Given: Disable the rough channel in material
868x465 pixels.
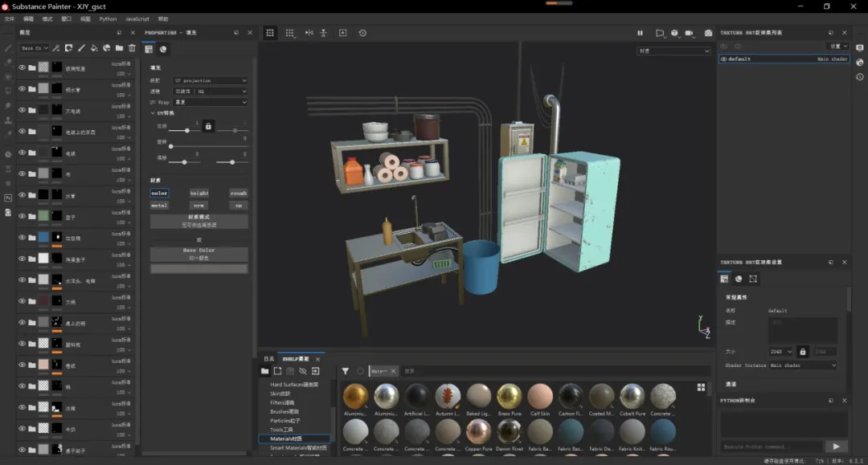Looking at the screenshot, I should point(238,193).
